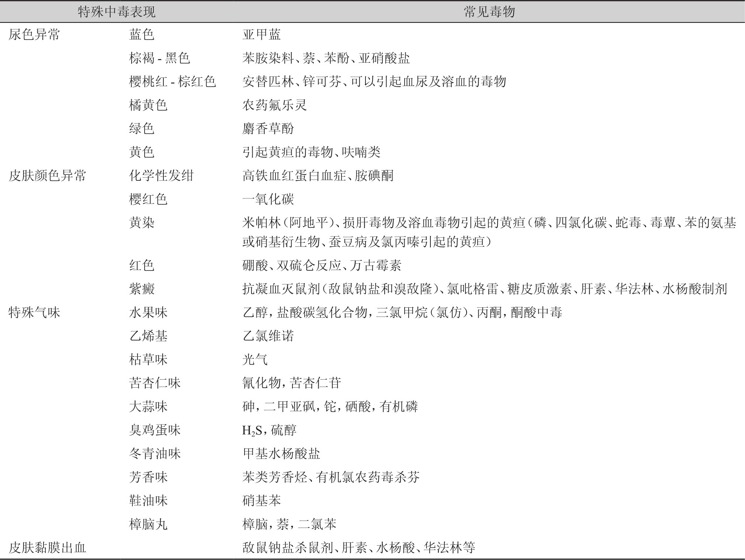Select the 黄染 cell
This screenshot has width=745, height=560.
(x=142, y=223)
